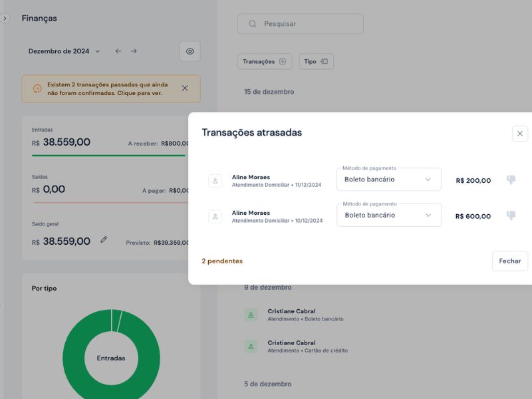Screen dimensions: 532x399
Task: Click the thumbs-down icon for R$ 200,00 transaction
Action: pyautogui.click(x=510, y=179)
